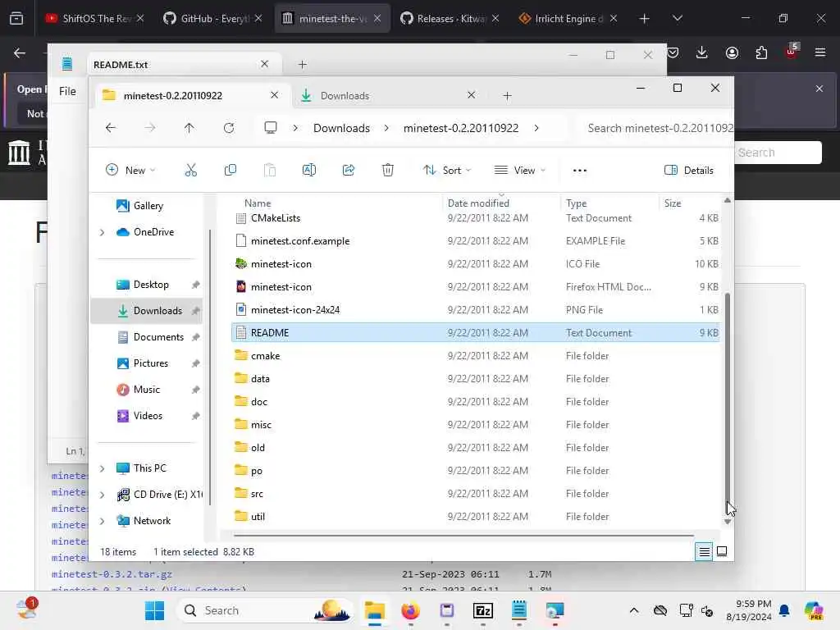
Task: Open browser downloads panel icon
Action: pos(702,52)
